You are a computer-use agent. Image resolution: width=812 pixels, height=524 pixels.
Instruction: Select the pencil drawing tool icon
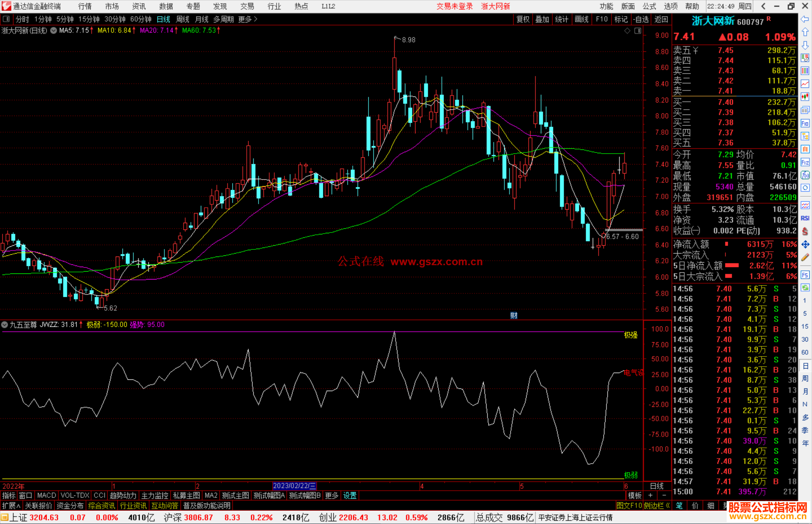pyautogui.click(x=805, y=258)
